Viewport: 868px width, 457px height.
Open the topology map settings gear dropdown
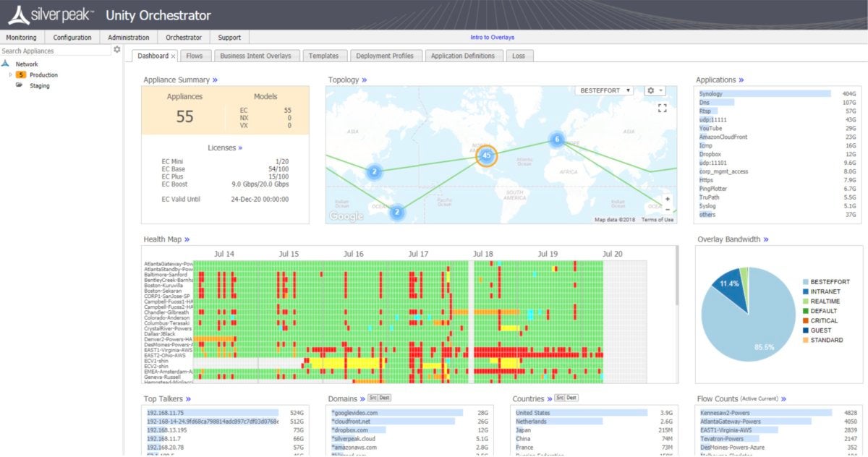pyautogui.click(x=655, y=90)
